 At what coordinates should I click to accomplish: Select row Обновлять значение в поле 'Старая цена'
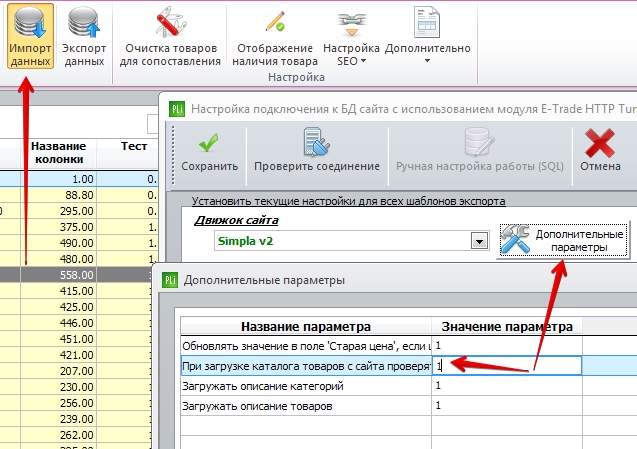tap(306, 346)
